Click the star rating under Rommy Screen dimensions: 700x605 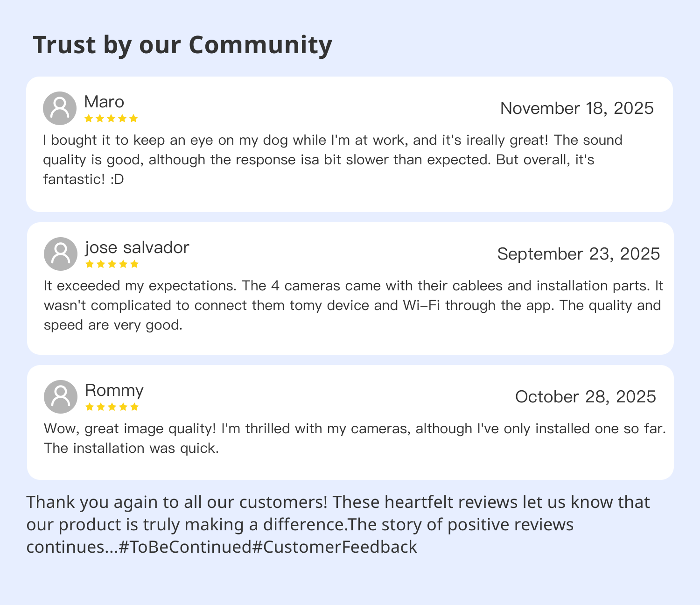click(x=112, y=407)
